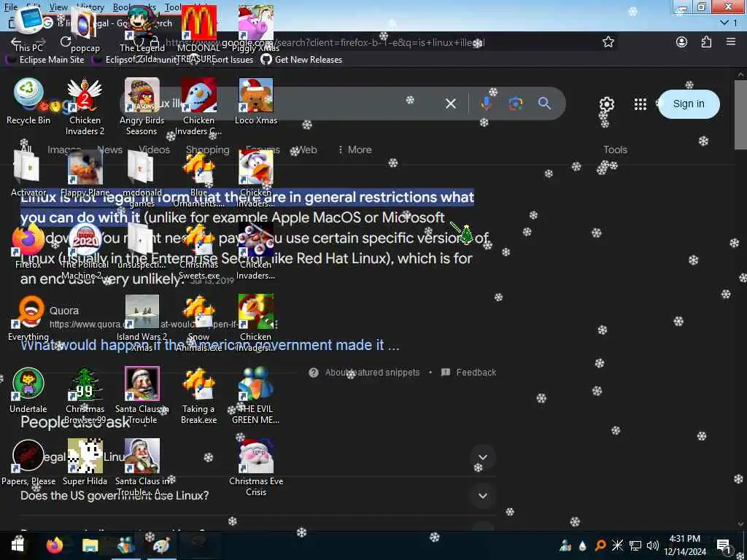
Task: Switch to the News results tab
Action: 110,149
